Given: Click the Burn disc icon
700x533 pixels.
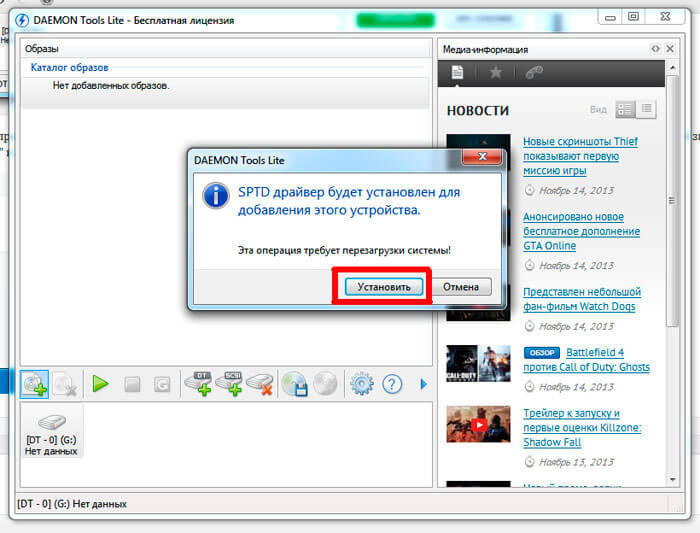Looking at the screenshot, I should click(325, 384).
